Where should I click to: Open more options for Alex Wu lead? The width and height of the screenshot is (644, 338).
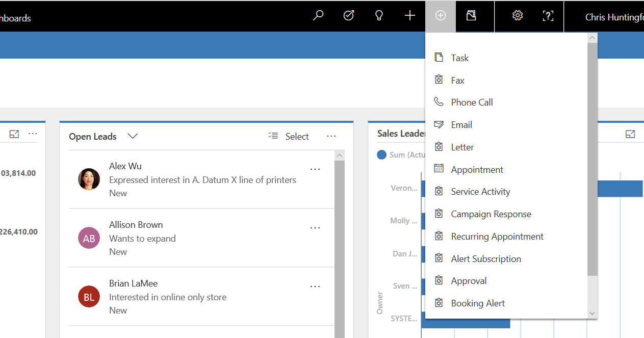coord(315,169)
